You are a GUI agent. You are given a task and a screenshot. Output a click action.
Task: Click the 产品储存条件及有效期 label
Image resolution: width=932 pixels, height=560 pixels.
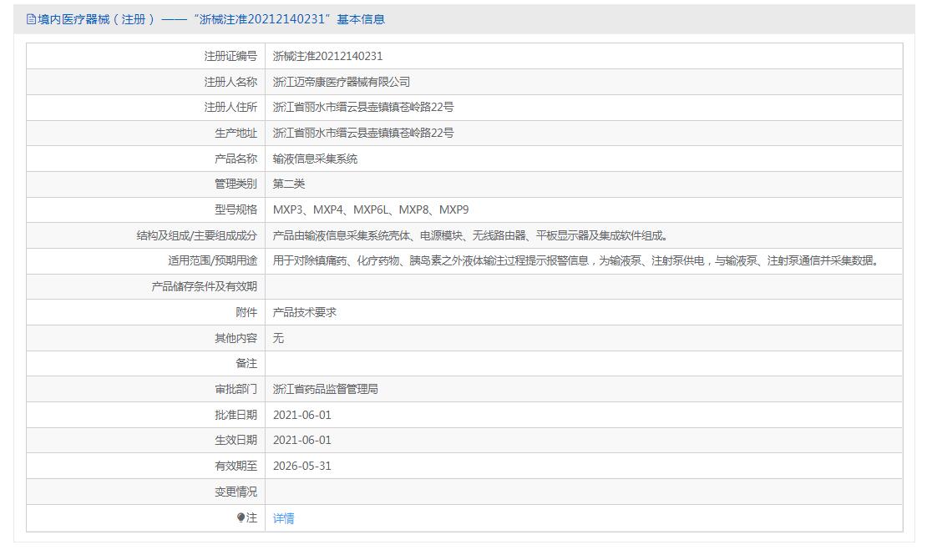(205, 287)
